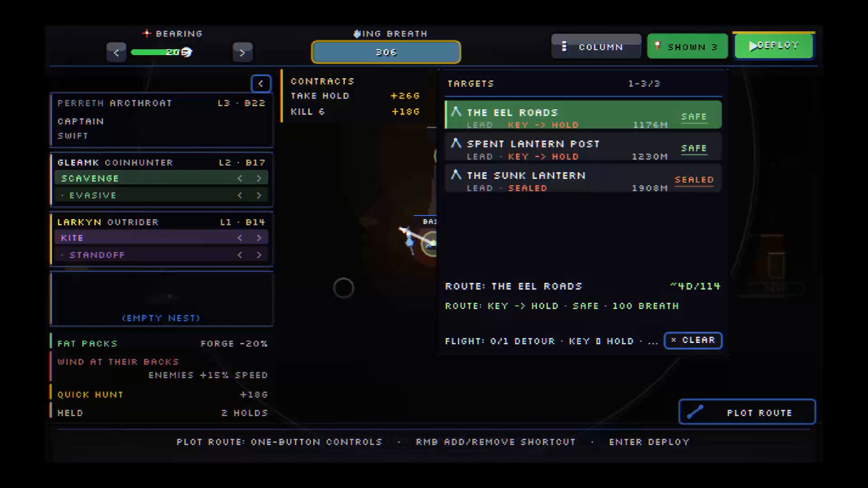This screenshot has height=488, width=868.
Task: Select The Sunk Lantern target row
Action: (x=583, y=179)
